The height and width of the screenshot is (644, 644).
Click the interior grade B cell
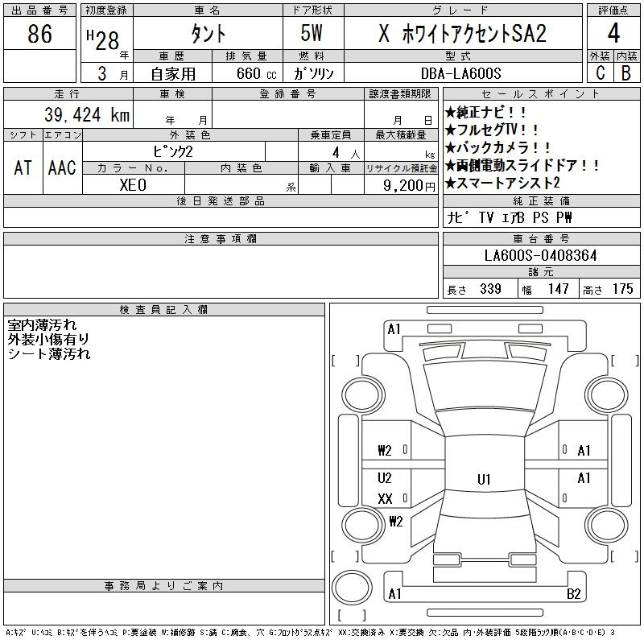coord(625,72)
